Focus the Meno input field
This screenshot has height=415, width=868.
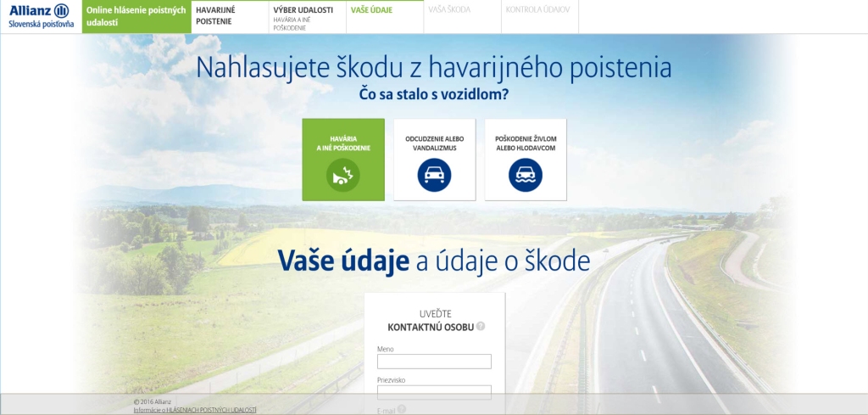click(434, 362)
